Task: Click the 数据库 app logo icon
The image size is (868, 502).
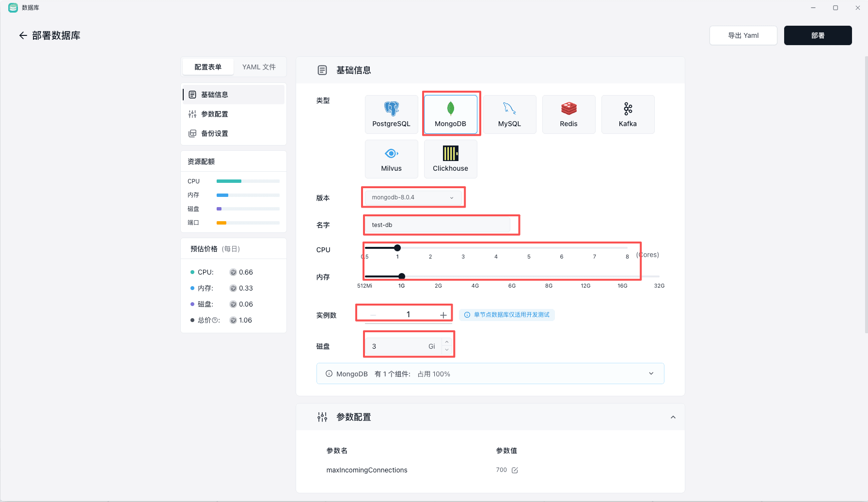Action: [x=13, y=8]
